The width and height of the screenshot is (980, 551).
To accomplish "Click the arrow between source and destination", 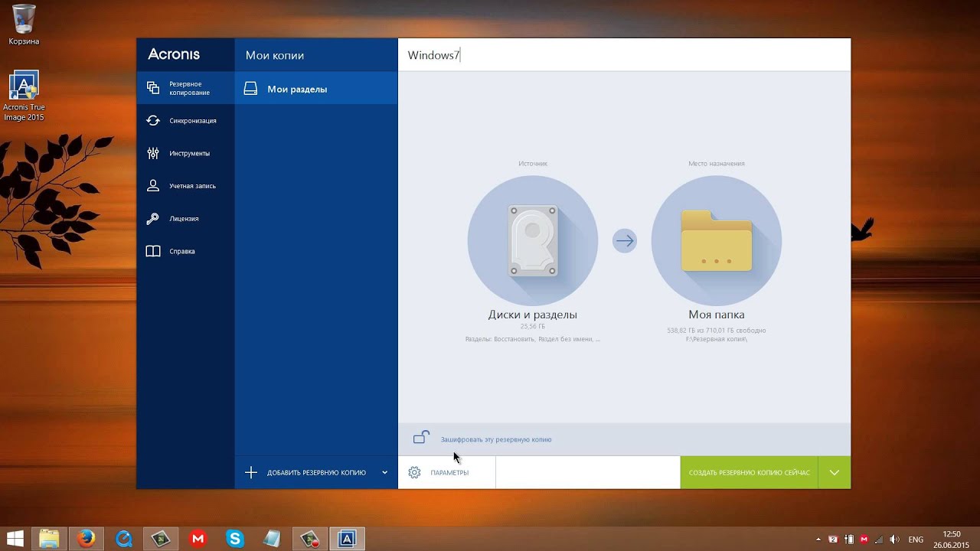I will [x=625, y=241].
